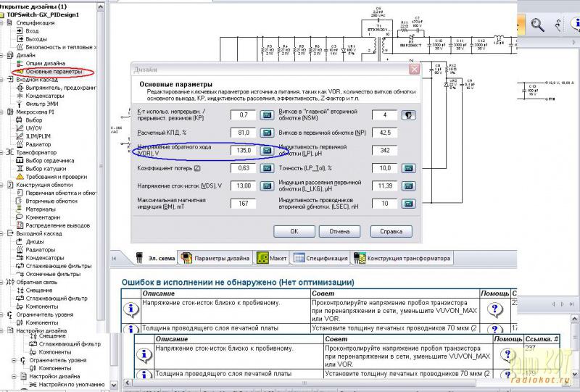Viewport: 580px width, 392px height.
Task: Click the magnifier zoom icon in top toolbar
Action: click(x=538, y=24)
